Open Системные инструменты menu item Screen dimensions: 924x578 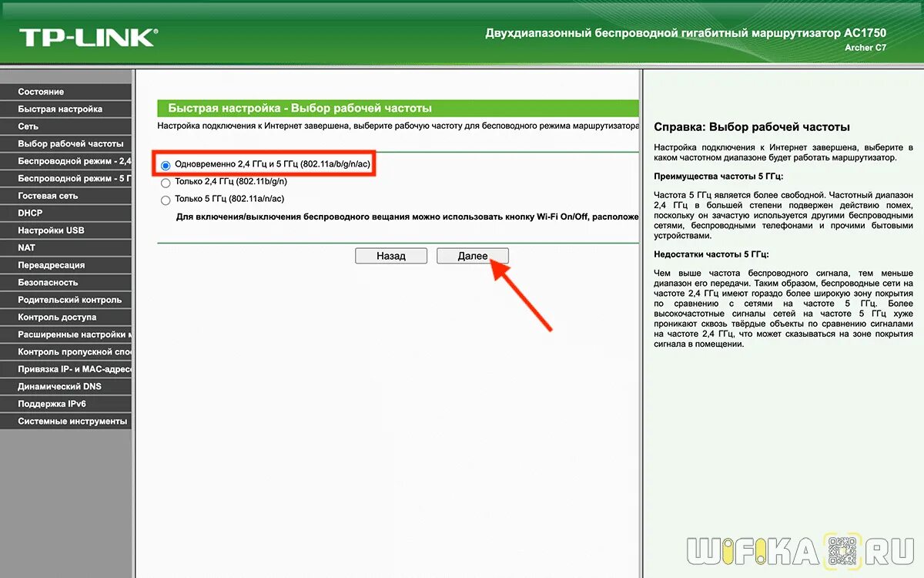click(65, 421)
